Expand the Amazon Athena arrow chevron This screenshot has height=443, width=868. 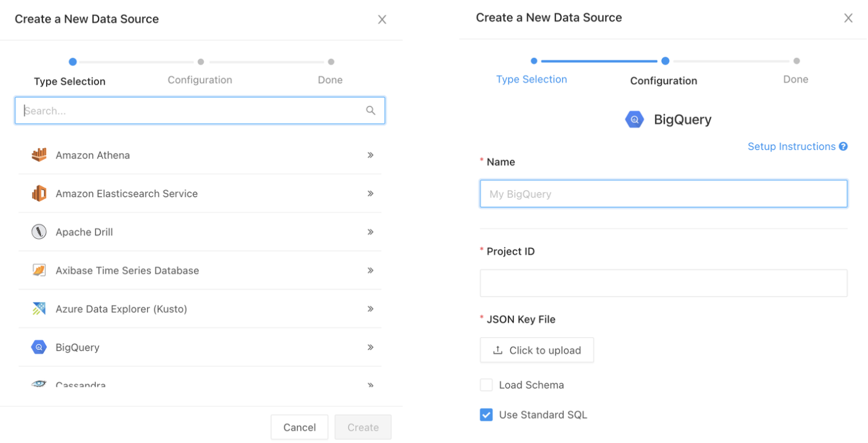coord(371,155)
